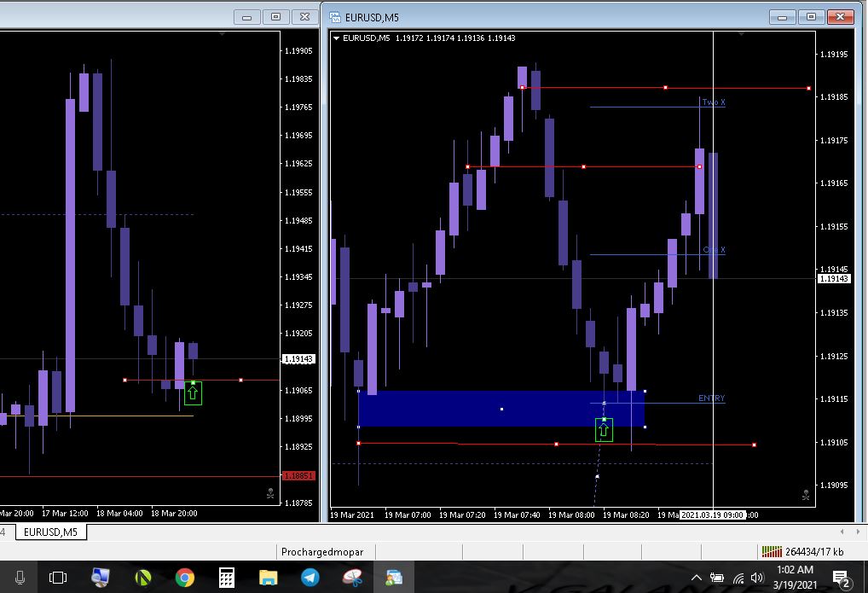
Task: Click the chart tabs scroll left arrow
Action: (842, 532)
